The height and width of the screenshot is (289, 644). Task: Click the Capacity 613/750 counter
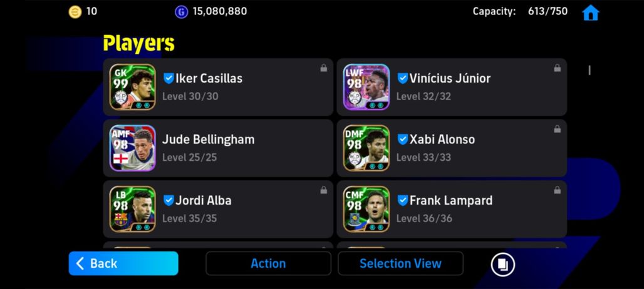click(x=520, y=11)
